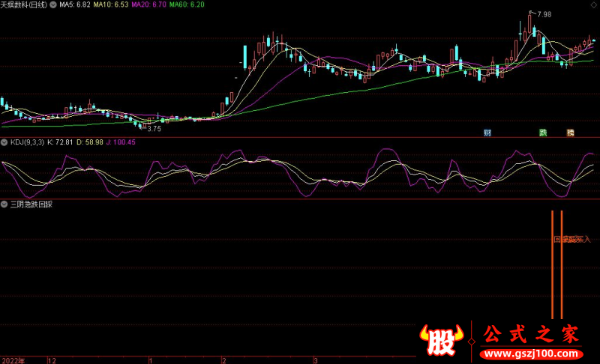The width and height of the screenshot is (600, 364).
Task: Click the KDJ(9,3,3) indicator name
Action: 26,142
